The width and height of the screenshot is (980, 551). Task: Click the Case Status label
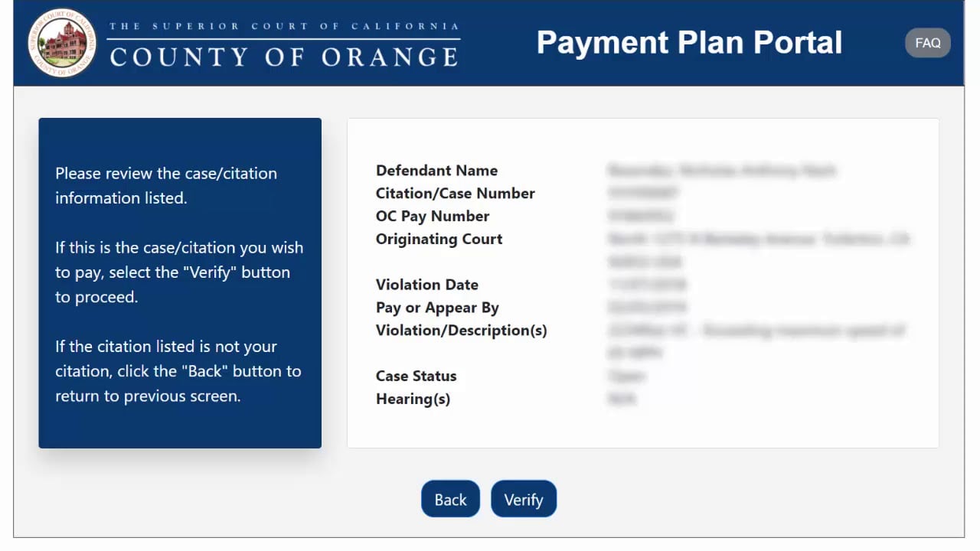(416, 376)
